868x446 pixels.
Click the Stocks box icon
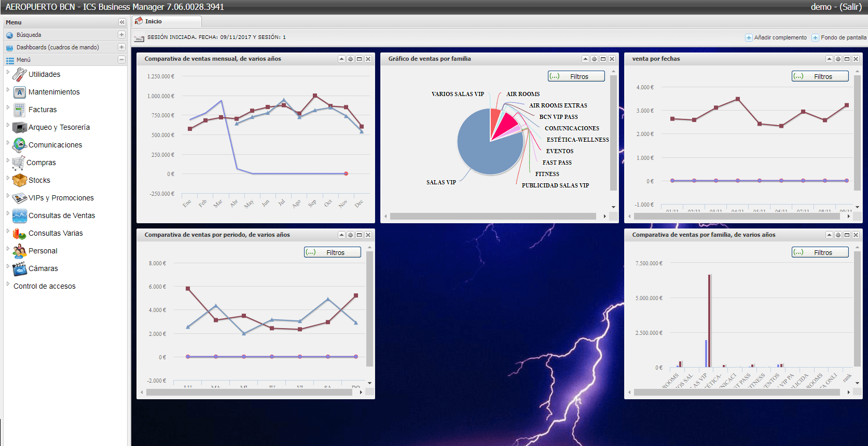(x=19, y=181)
